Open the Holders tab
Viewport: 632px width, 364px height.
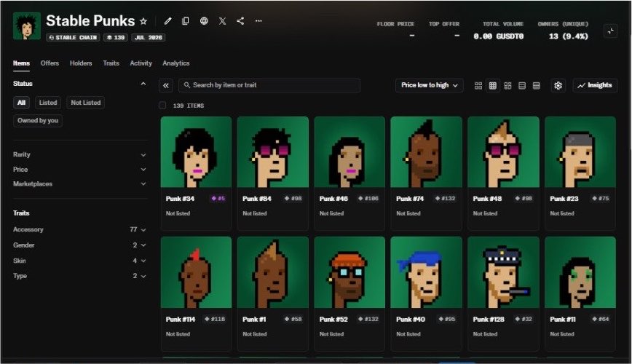81,63
